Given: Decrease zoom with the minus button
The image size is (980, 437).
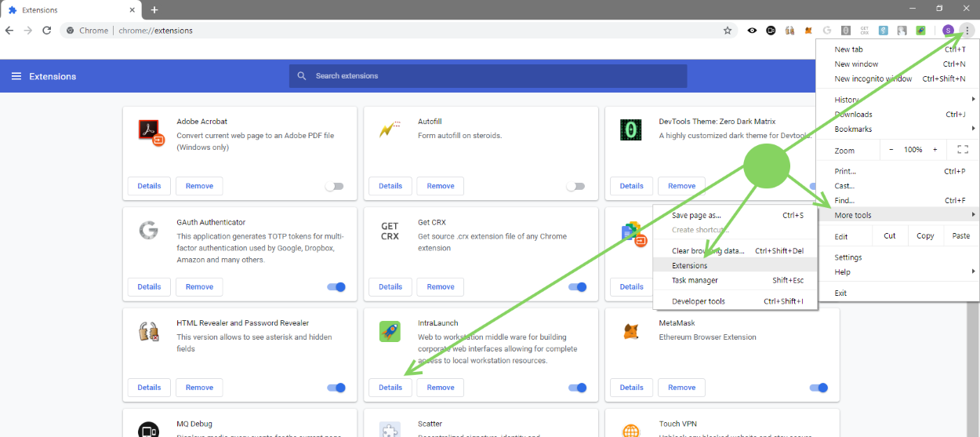Looking at the screenshot, I should pos(891,150).
